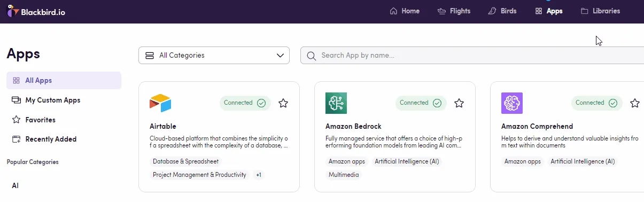Viewport: 644px width, 202px height.
Task: Click the Birds feather icon
Action: [x=492, y=11]
